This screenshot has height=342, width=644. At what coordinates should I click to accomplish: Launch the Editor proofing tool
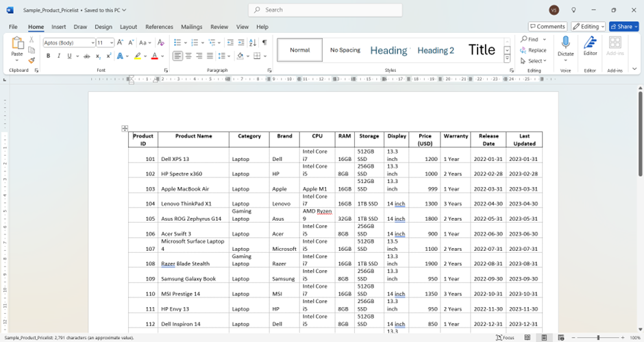(x=590, y=47)
